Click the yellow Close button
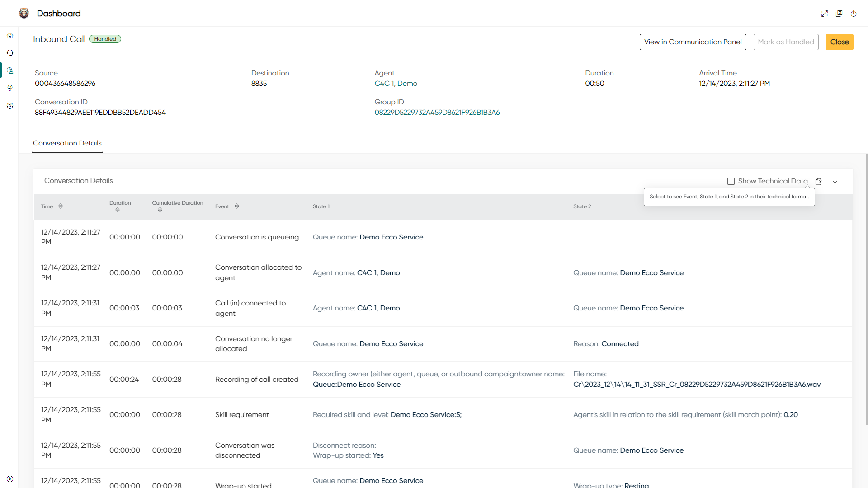Viewport: 868px width, 488px height. 840,42
